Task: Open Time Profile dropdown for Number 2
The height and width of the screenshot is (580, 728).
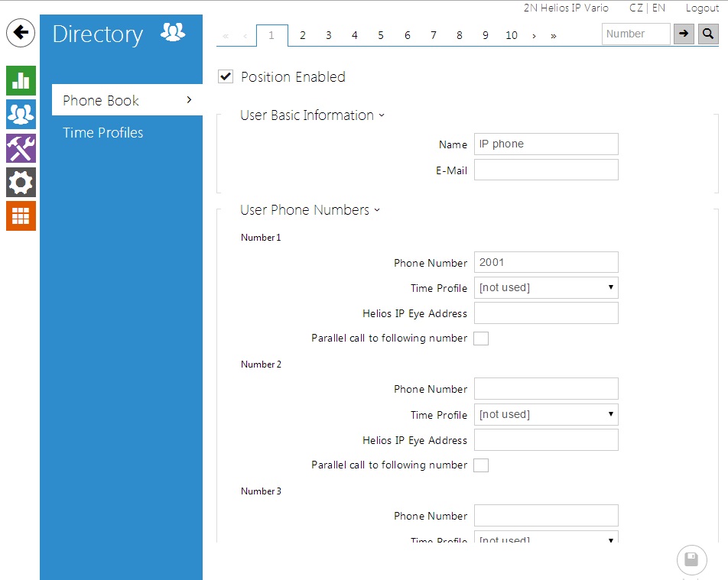Action: [x=546, y=415]
